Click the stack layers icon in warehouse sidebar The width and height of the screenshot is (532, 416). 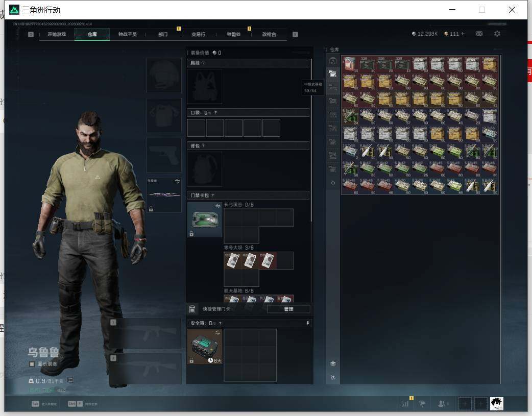coord(333,363)
